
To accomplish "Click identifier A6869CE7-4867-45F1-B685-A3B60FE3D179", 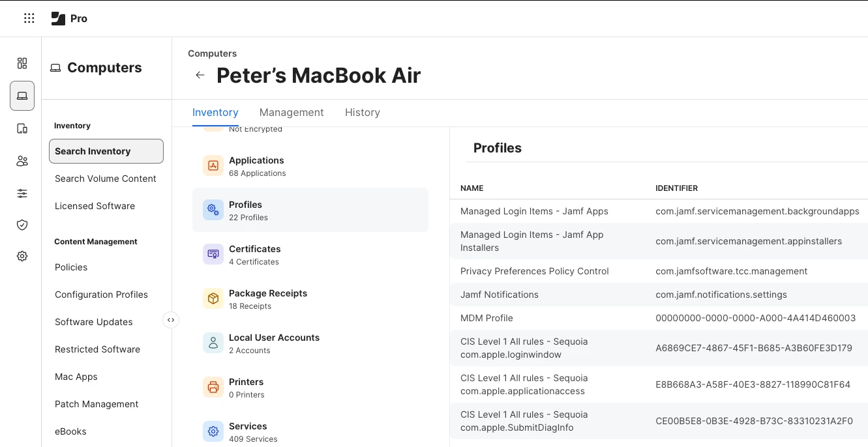I will point(754,348).
